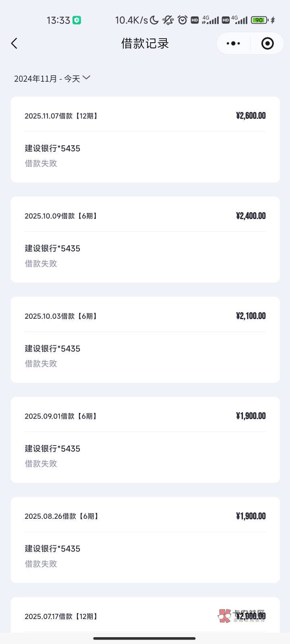Tap the 借款记录 page title
The image size is (290, 644).
point(145,43)
